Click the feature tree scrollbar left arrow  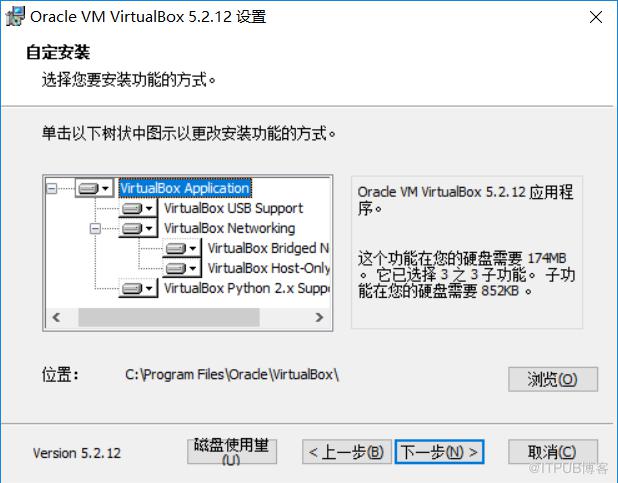pyautogui.click(x=56, y=317)
